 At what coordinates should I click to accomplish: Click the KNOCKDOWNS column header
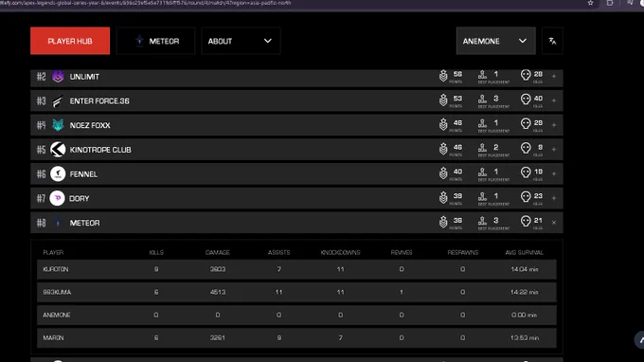(x=340, y=252)
